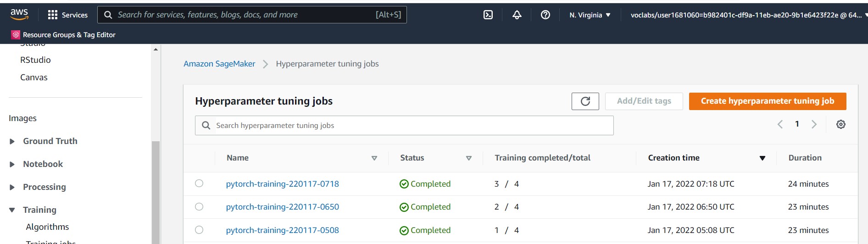Click the 24 minutes duration cell

coord(808,184)
